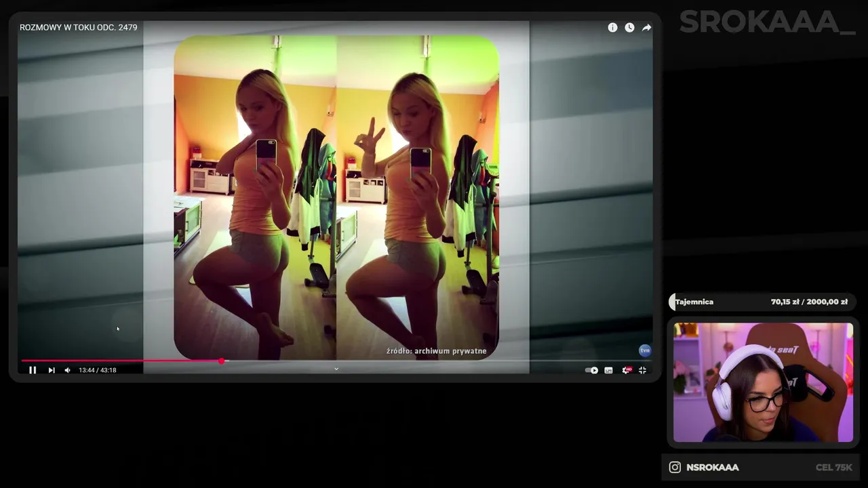Click the 13:44 / 43:18 time display
The image size is (868, 488).
[98, 370]
